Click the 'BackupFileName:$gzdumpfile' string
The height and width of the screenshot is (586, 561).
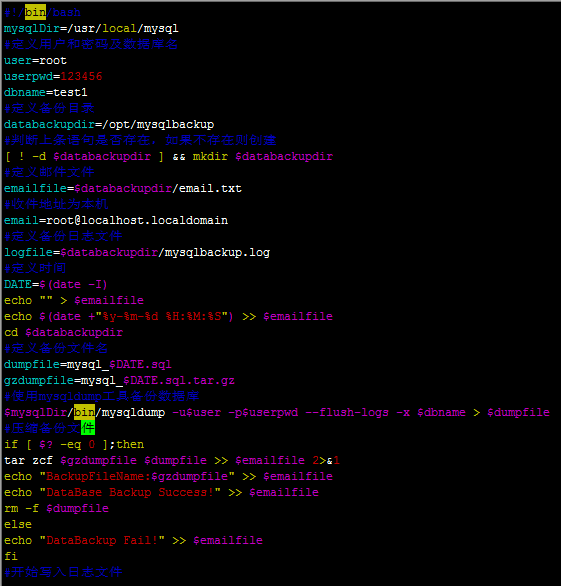point(137,476)
